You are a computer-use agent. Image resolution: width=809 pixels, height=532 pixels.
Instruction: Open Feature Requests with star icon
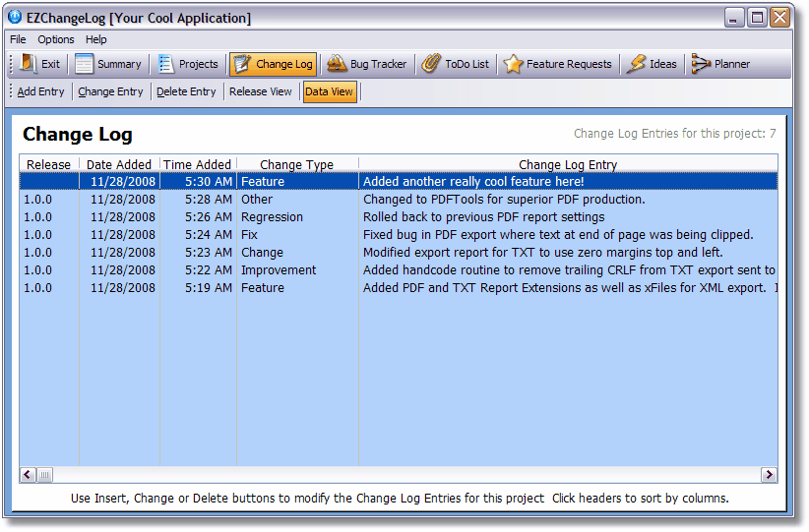(557, 65)
